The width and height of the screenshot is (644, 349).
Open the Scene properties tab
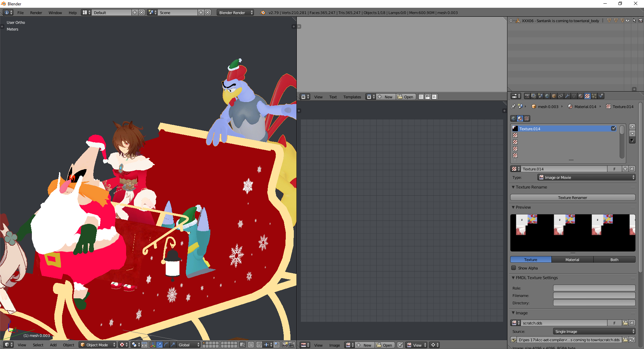pyautogui.click(x=540, y=96)
